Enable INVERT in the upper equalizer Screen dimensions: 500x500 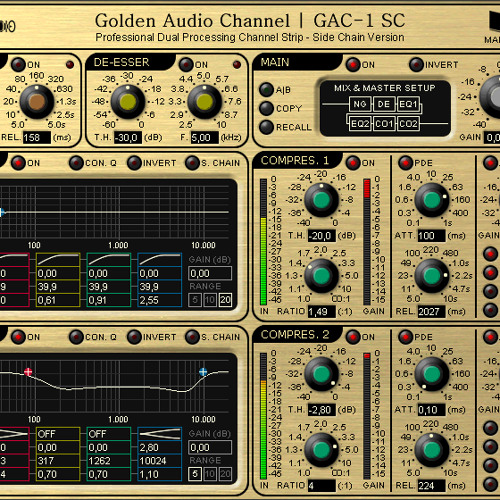[x=134, y=163]
